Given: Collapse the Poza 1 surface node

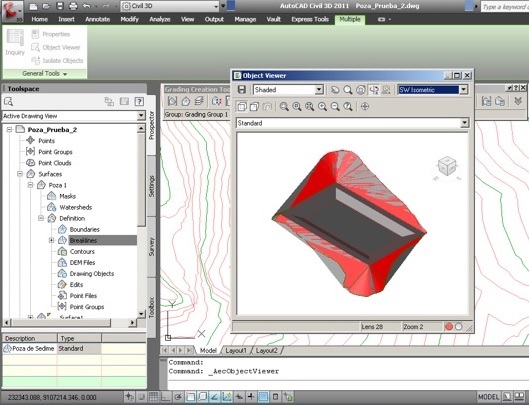Looking at the screenshot, I should click(31, 185).
